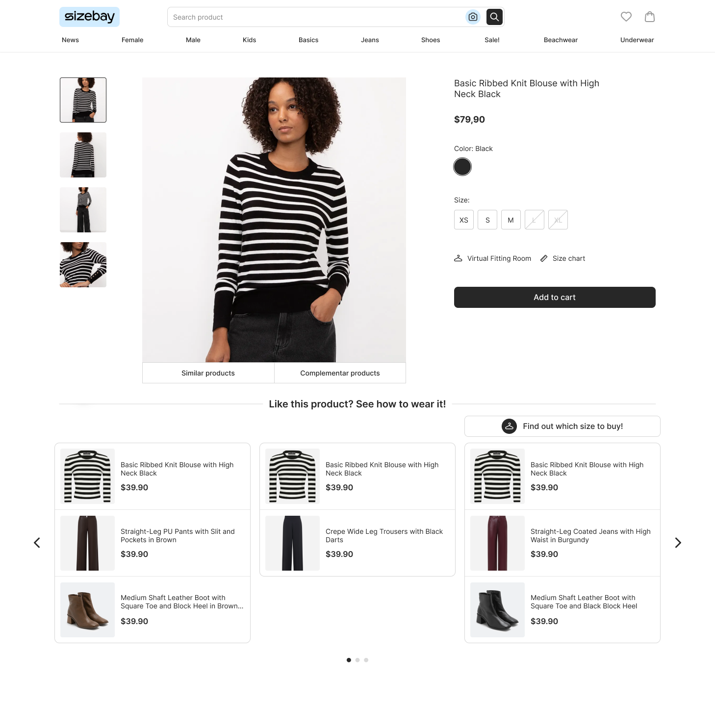Jump to second carousel page dot
The image size is (715, 728).
(357, 660)
